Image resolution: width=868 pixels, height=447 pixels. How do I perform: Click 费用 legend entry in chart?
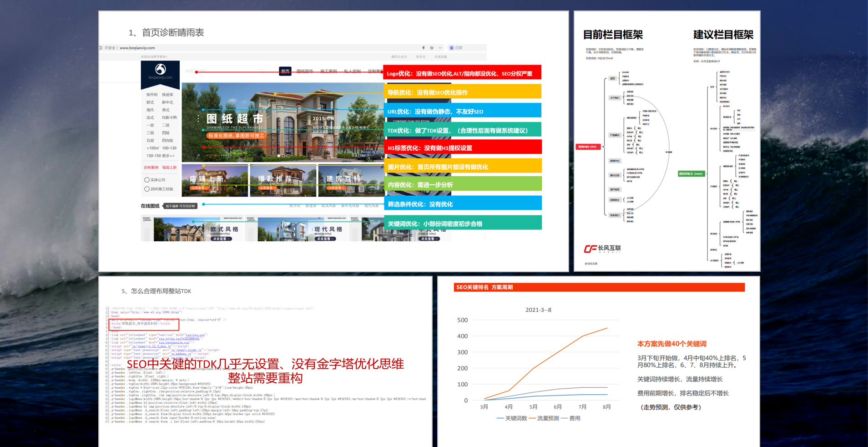tap(570, 418)
